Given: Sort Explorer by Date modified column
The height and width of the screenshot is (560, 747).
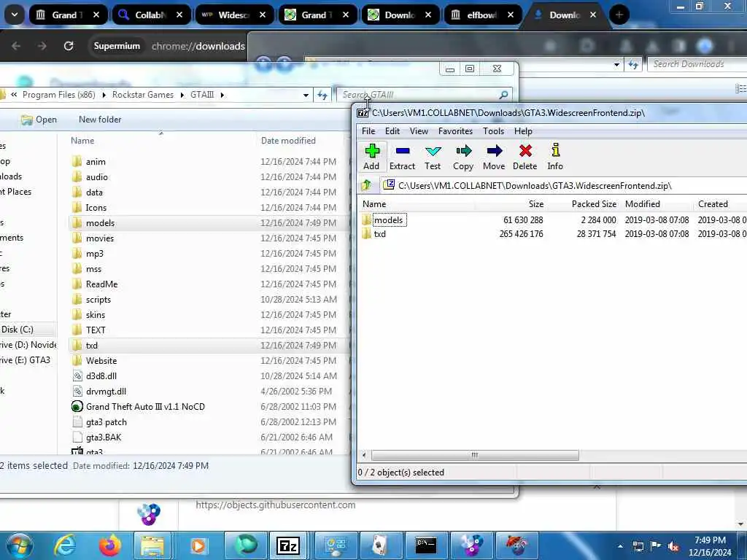Looking at the screenshot, I should [x=288, y=141].
